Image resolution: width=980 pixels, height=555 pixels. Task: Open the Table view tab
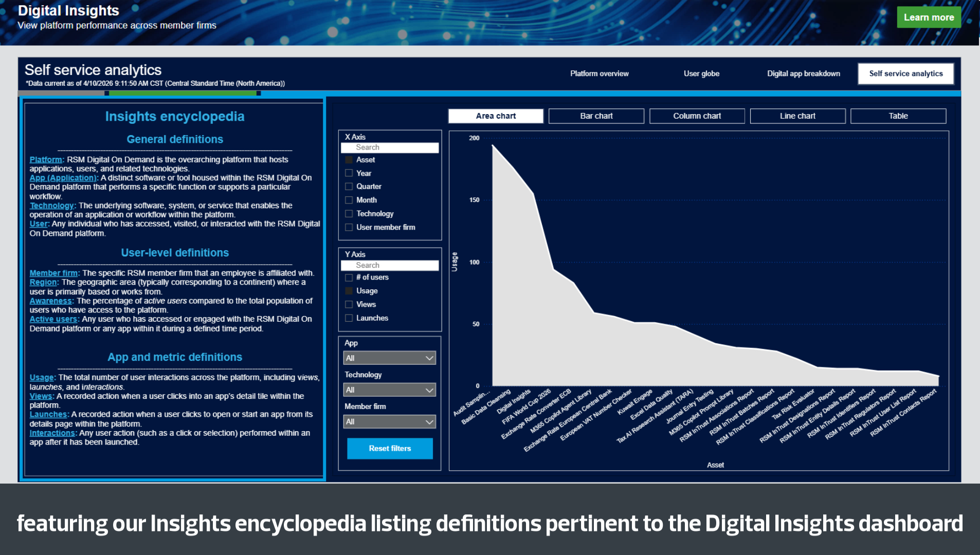(x=898, y=116)
